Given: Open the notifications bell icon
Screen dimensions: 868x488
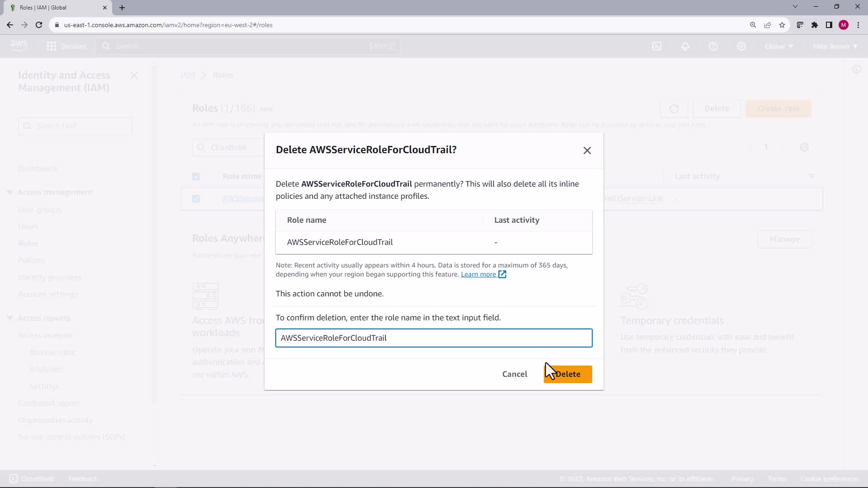Looking at the screenshot, I should [x=685, y=46].
